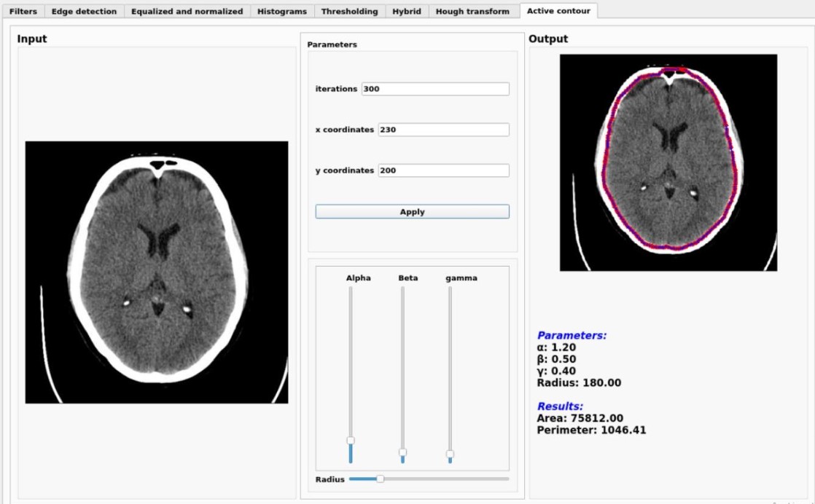Switch to the Thresholding tab
The width and height of the screenshot is (815, 504).
[348, 11]
